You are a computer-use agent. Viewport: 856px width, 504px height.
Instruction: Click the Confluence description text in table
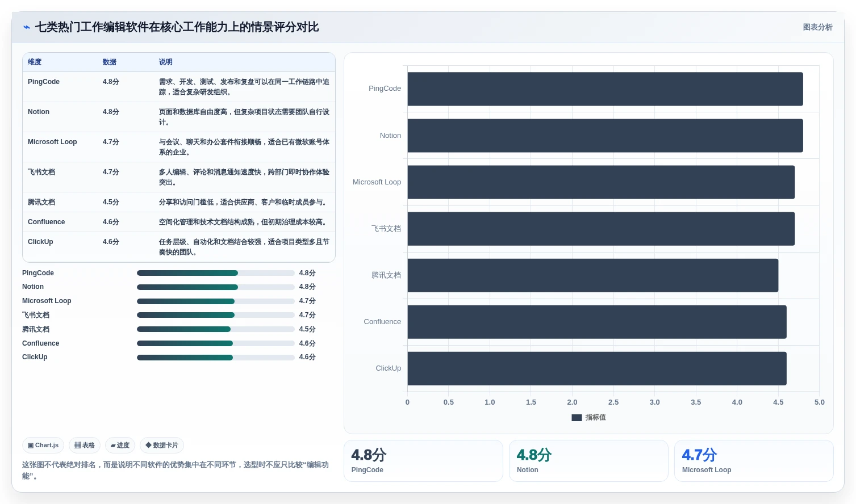coord(244,222)
